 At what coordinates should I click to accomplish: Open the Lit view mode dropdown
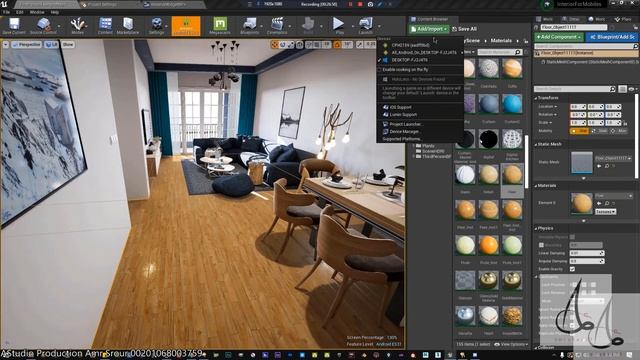51,44
